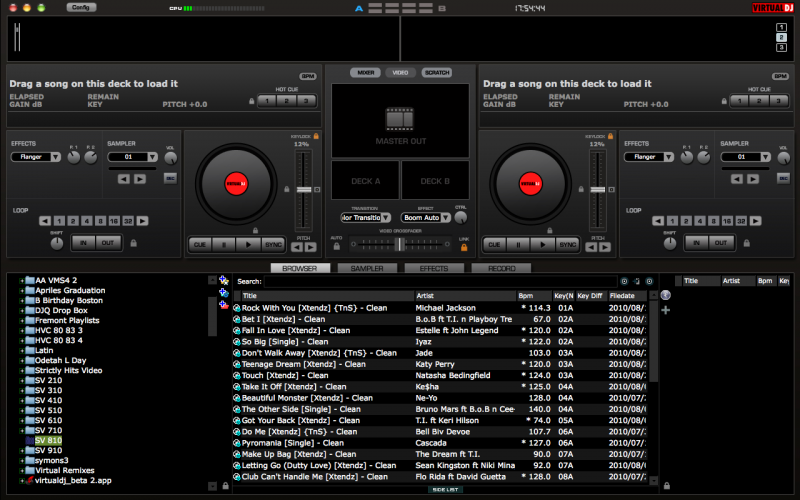The width and height of the screenshot is (800, 500).
Task: Switch to the SAMPLER tab
Action: pyautogui.click(x=367, y=268)
